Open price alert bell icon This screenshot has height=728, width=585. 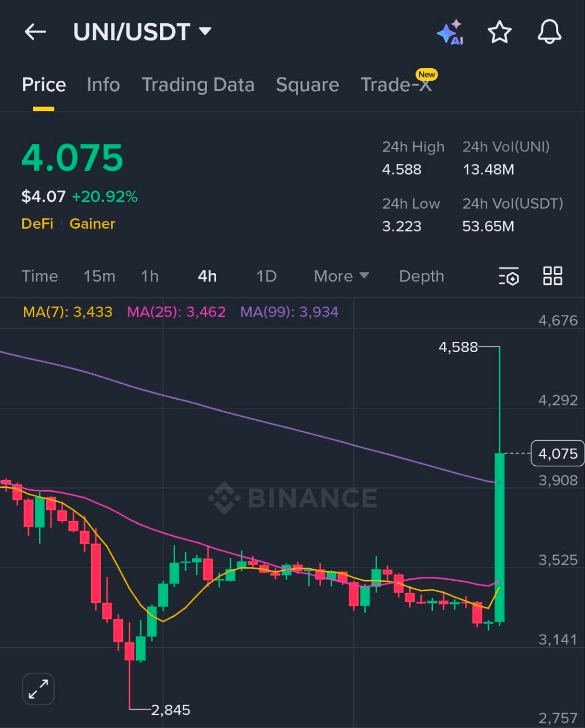(x=549, y=32)
